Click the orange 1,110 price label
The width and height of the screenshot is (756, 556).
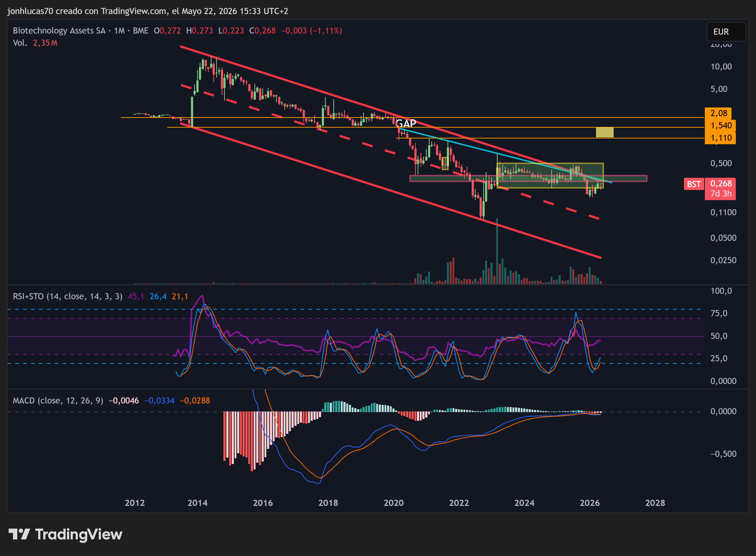720,138
